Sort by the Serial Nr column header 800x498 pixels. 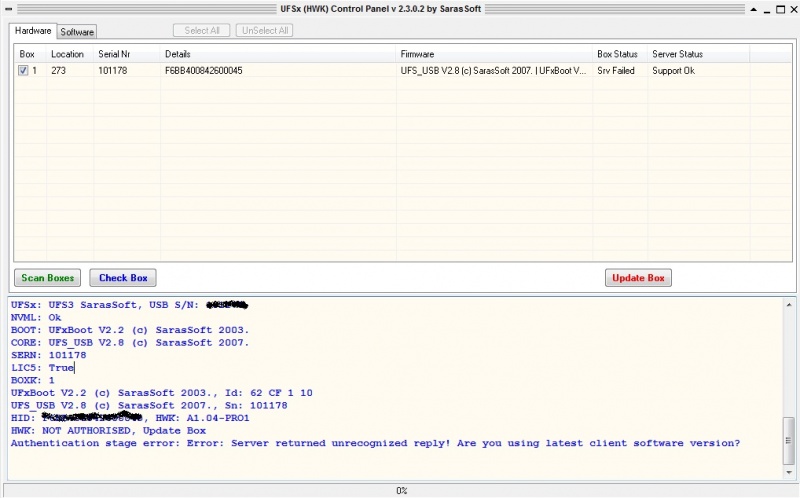[x=127, y=54]
